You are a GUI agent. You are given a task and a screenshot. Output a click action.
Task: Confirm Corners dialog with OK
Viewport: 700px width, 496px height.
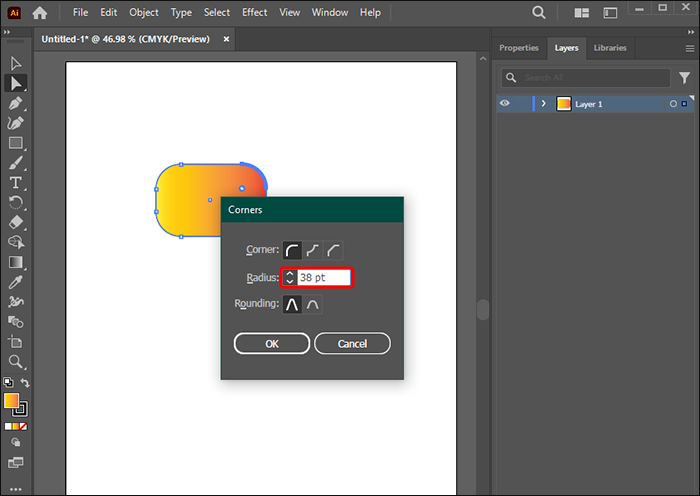pyautogui.click(x=271, y=344)
